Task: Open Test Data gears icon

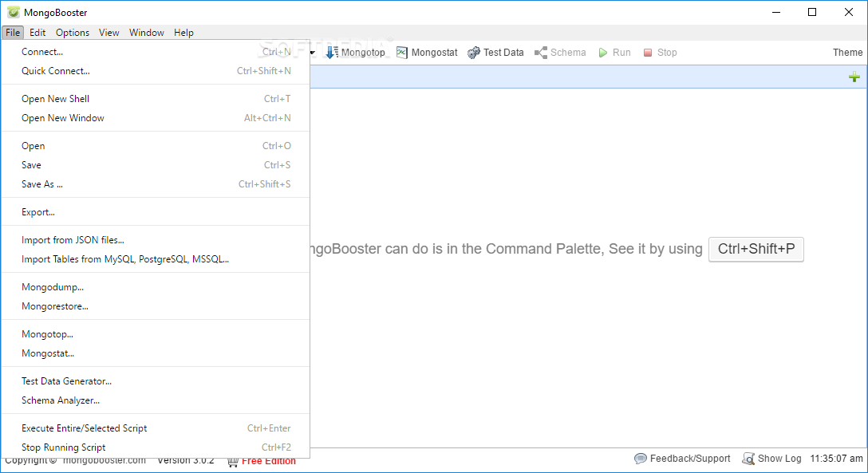Action: (473, 53)
